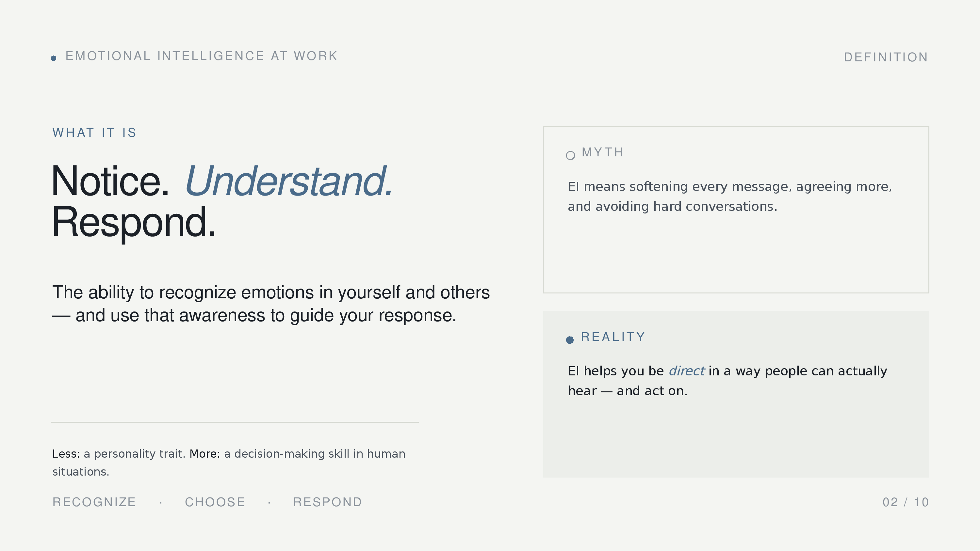Click the large 'Respond.' headline word
980x551 pixels.
tap(134, 222)
